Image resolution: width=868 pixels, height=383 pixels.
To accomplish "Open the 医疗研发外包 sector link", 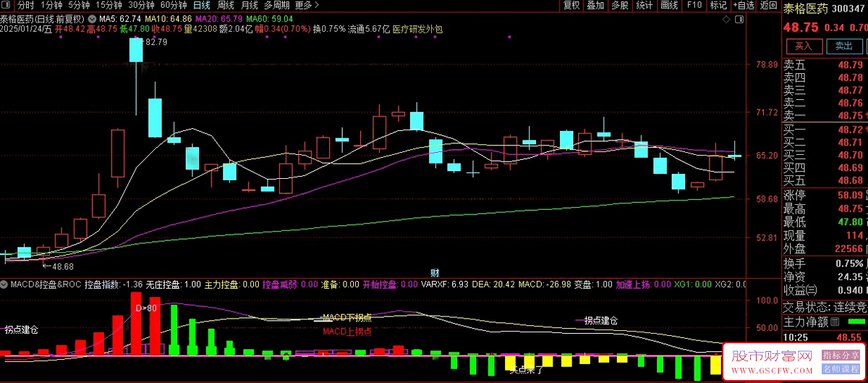I will pos(417,29).
